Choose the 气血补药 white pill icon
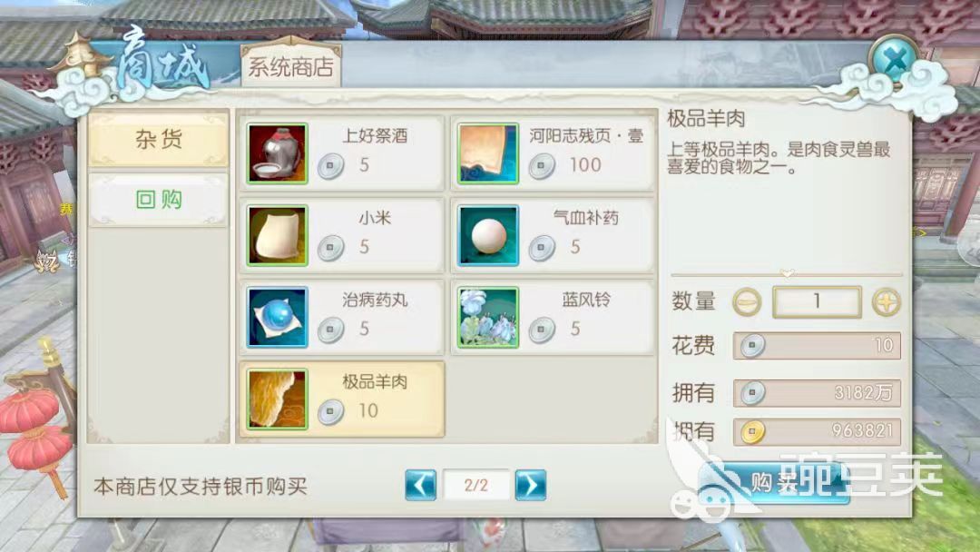The width and height of the screenshot is (980, 552). pyautogui.click(x=488, y=236)
